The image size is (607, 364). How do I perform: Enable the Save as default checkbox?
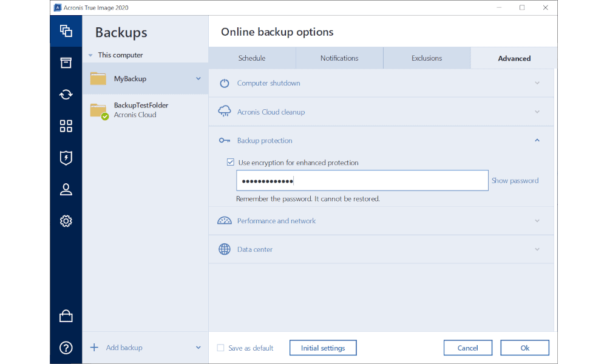click(x=221, y=348)
